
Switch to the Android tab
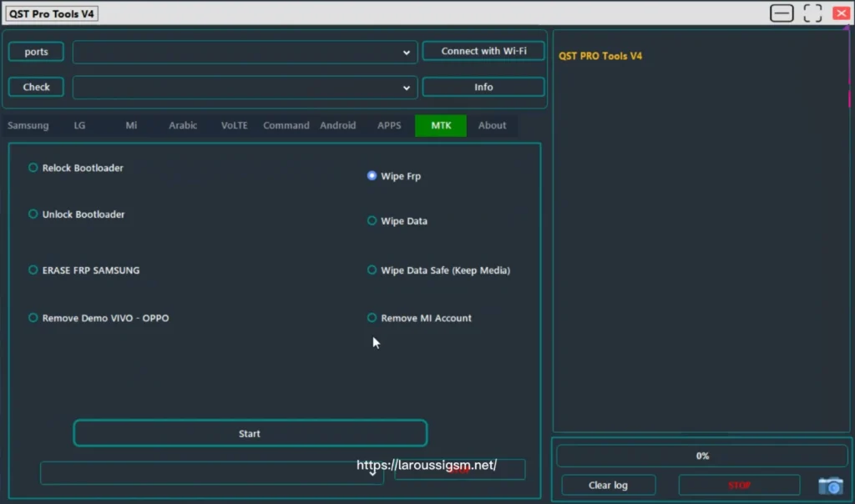(337, 125)
